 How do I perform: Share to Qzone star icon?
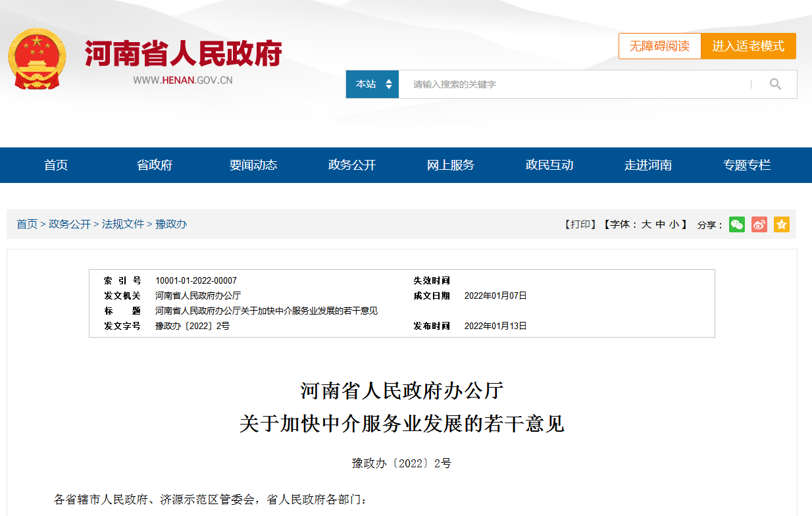click(781, 224)
